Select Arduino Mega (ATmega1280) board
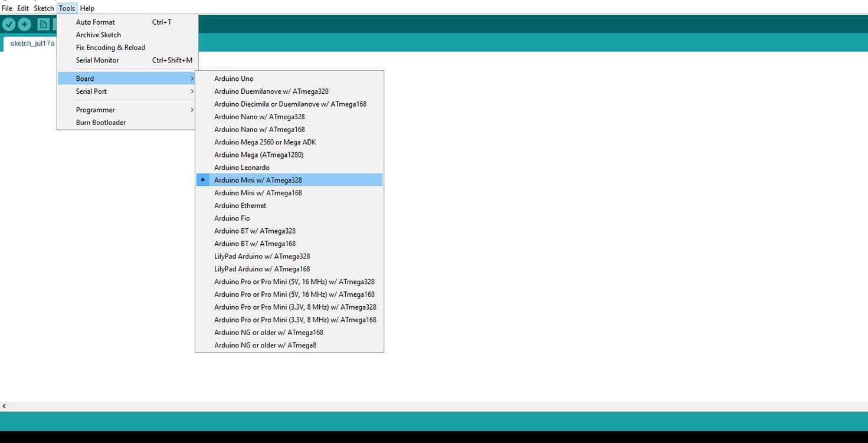This screenshot has height=443, width=868. click(x=289, y=155)
